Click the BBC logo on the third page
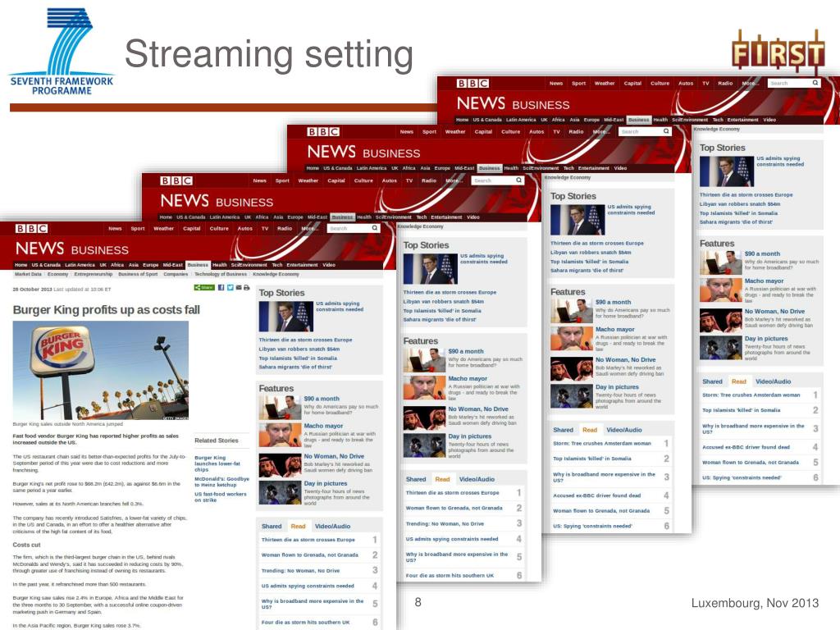This screenshot has height=630, width=840. click(x=323, y=132)
